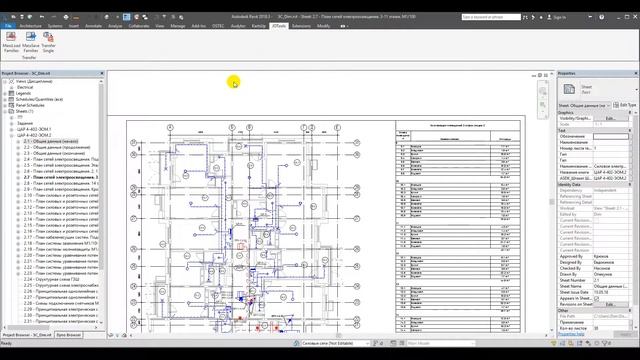
Task: Expand the Legends tree node
Action: (5, 93)
